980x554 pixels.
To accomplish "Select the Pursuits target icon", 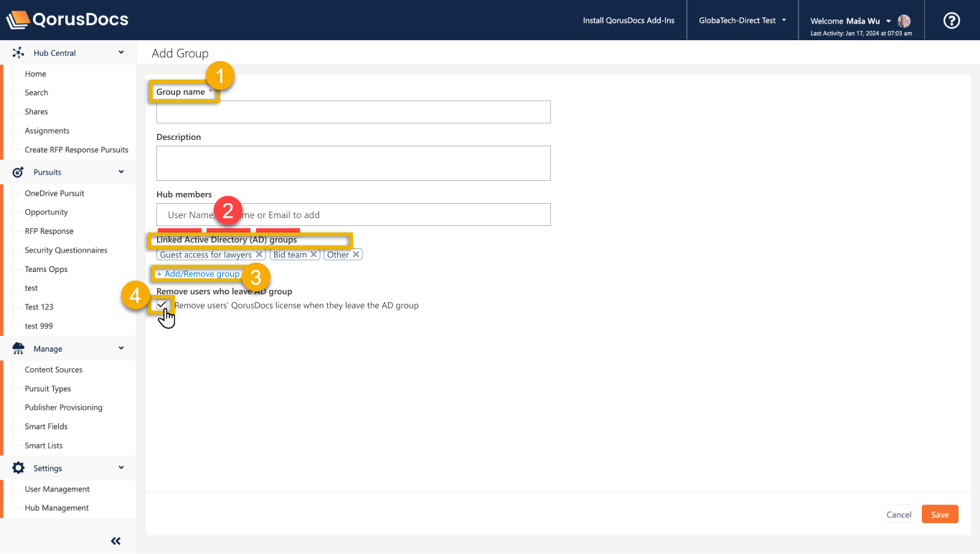I will tap(17, 172).
